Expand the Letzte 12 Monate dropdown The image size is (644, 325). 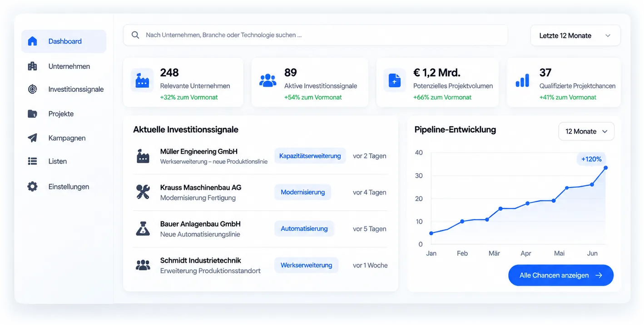click(575, 35)
